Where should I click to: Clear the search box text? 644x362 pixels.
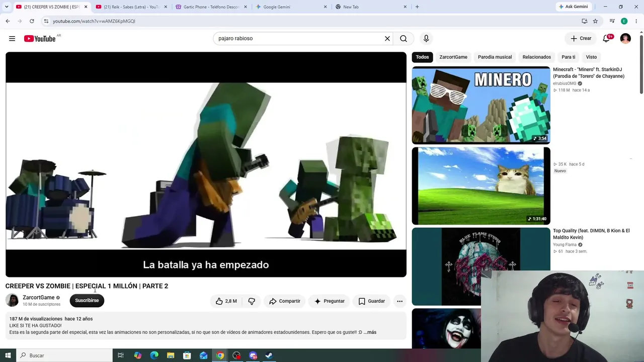pos(387,39)
